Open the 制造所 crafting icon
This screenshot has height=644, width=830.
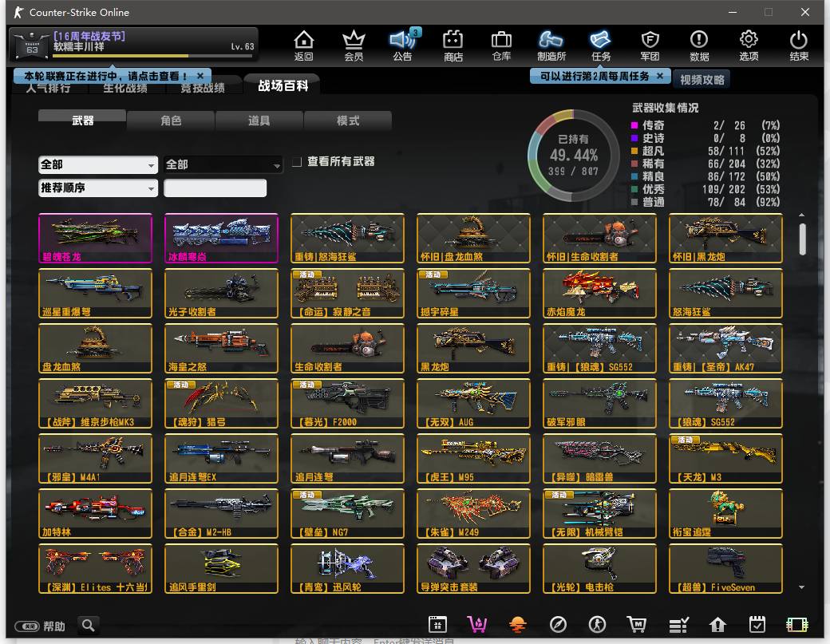coord(551,45)
